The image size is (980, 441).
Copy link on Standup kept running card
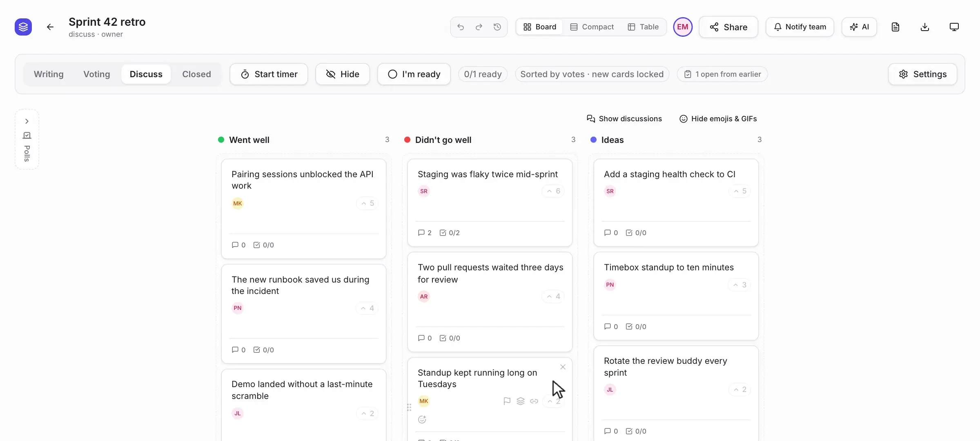tap(534, 401)
